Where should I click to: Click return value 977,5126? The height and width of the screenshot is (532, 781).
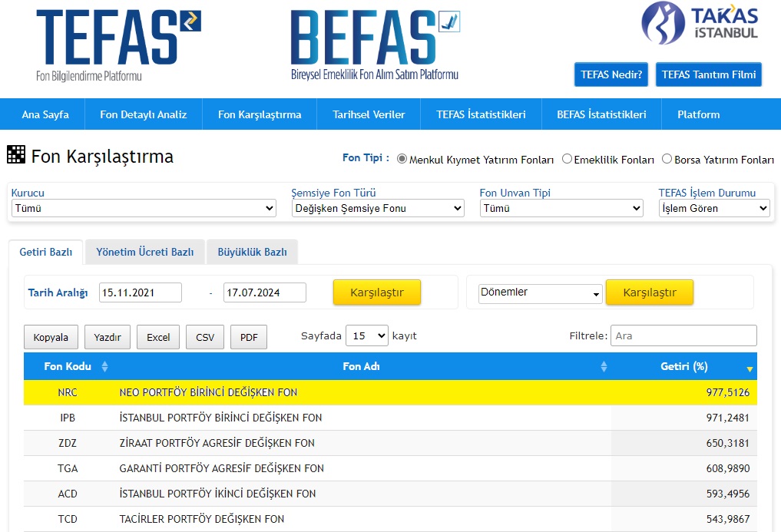(x=728, y=392)
